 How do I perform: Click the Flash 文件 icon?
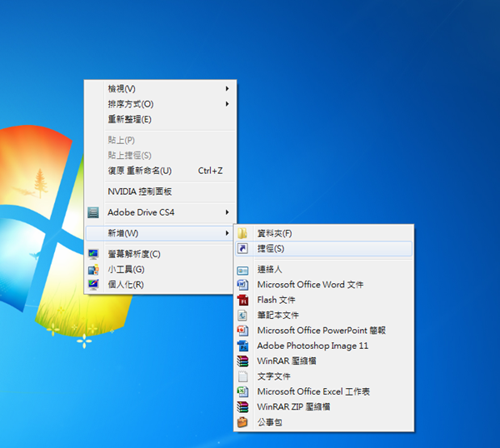[242, 300]
